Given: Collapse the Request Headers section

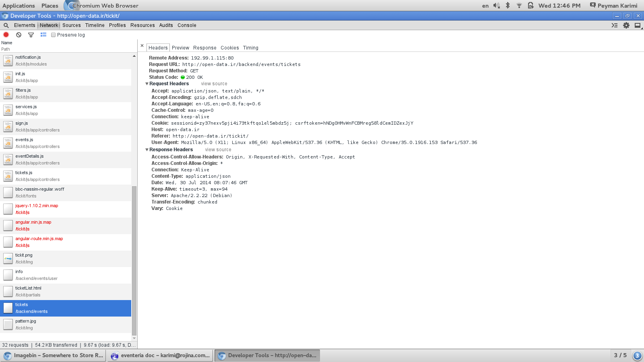Looking at the screenshot, I should [x=147, y=84].
